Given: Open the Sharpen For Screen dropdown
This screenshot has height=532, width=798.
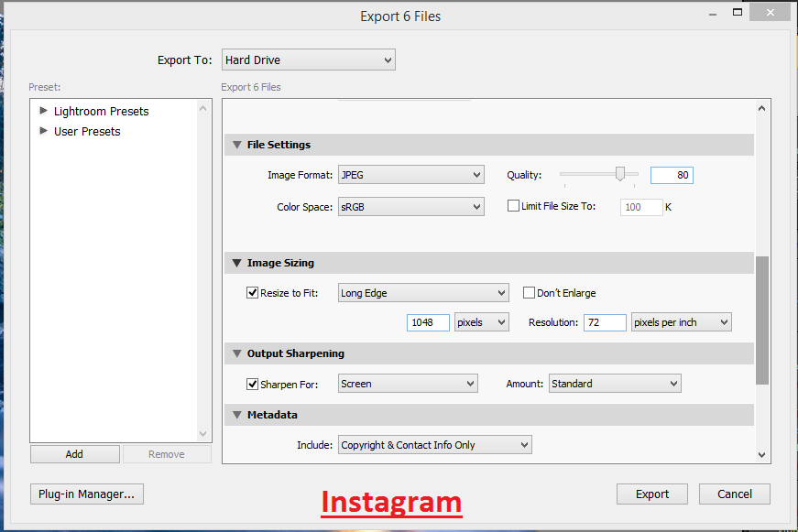Looking at the screenshot, I should (408, 384).
